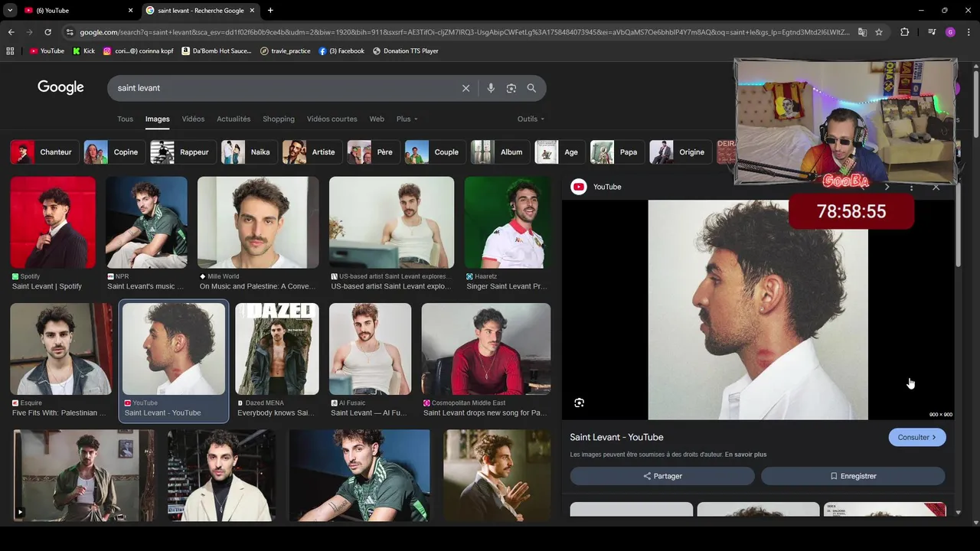Open the travle_practice bookmark

(285, 51)
